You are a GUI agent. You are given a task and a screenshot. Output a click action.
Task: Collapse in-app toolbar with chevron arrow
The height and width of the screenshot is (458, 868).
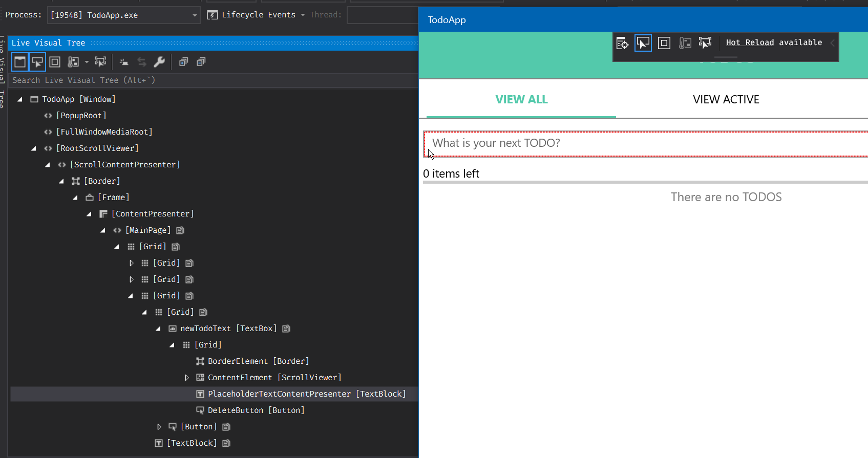click(x=833, y=43)
